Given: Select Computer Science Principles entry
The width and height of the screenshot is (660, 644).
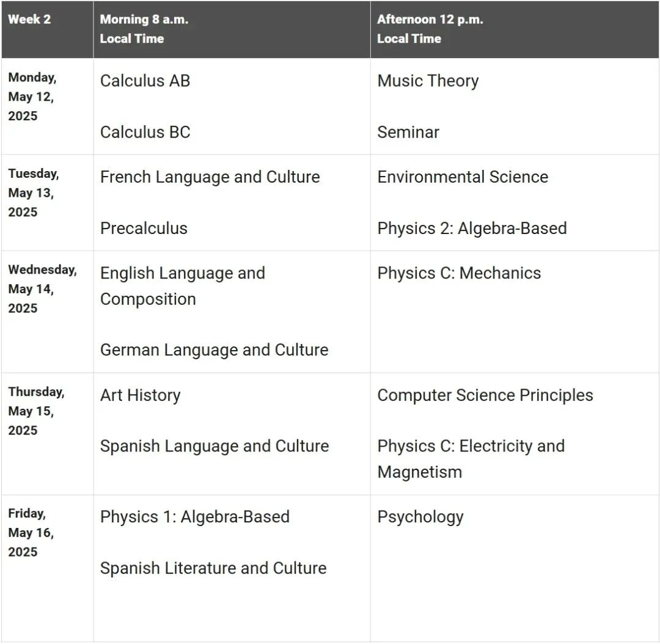Looking at the screenshot, I should [x=485, y=395].
